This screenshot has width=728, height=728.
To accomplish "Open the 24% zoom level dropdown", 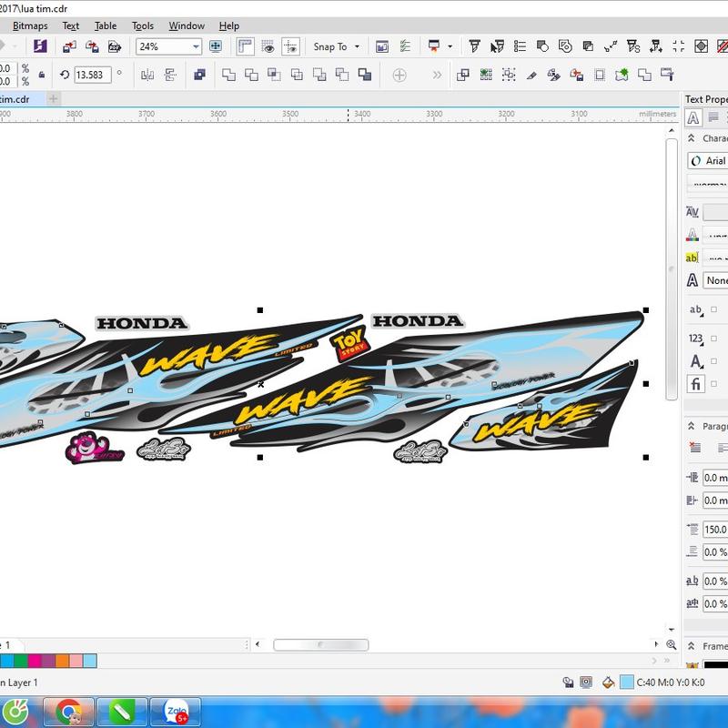I will tap(196, 46).
